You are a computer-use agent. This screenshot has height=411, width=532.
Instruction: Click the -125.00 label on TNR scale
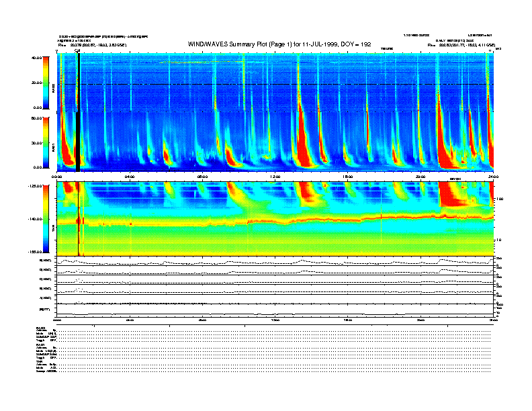click(35, 186)
